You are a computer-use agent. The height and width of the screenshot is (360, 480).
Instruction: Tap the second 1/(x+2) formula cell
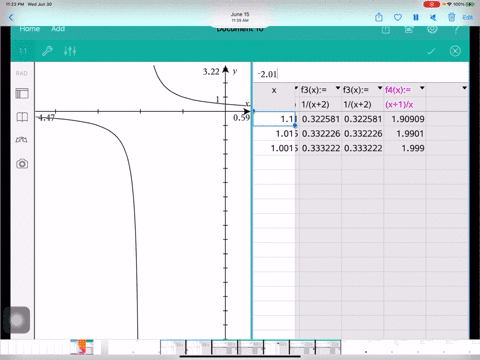(357, 105)
